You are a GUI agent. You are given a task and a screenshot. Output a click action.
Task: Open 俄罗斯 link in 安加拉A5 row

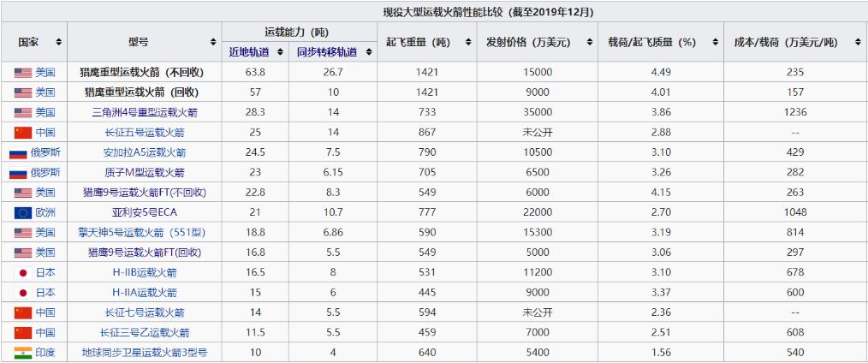click(x=45, y=152)
